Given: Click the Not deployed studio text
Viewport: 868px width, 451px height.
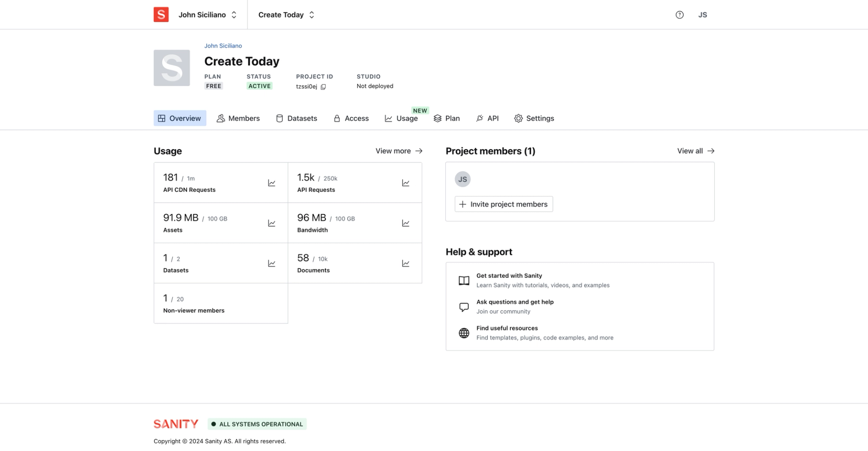Looking at the screenshot, I should pyautogui.click(x=375, y=86).
